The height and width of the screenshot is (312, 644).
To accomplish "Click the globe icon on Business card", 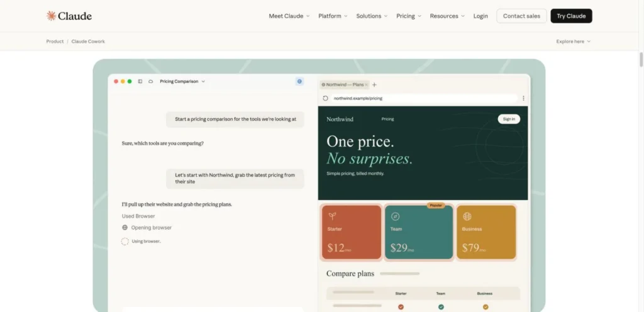I will click(x=467, y=216).
